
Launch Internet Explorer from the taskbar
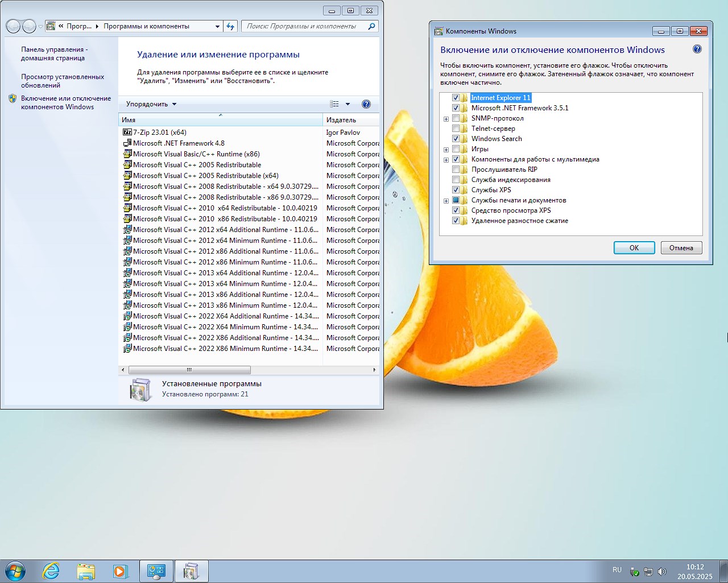click(51, 571)
